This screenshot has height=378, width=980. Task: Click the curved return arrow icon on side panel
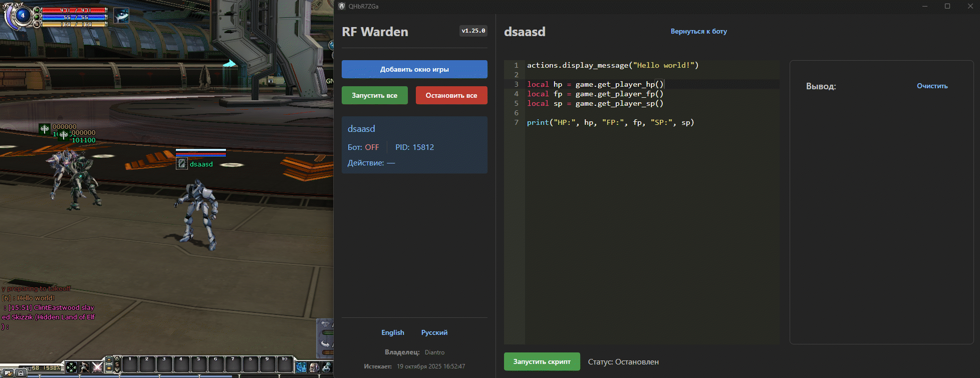[x=326, y=344]
